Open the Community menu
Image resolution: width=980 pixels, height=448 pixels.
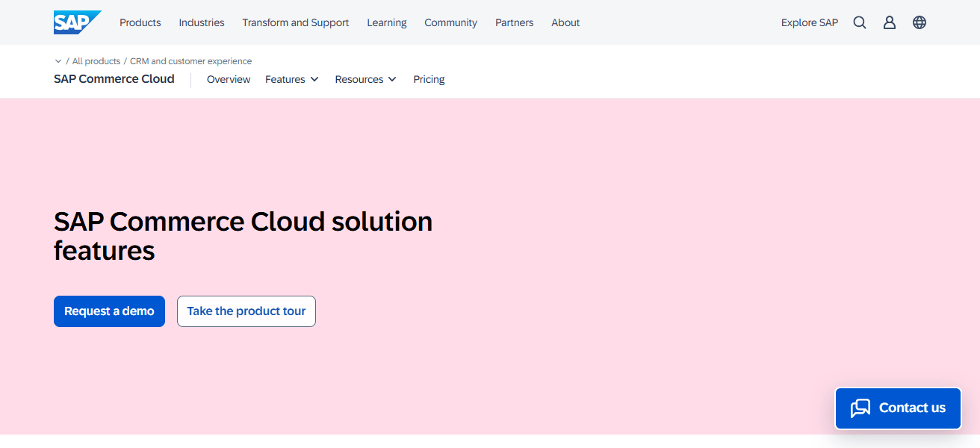(451, 22)
